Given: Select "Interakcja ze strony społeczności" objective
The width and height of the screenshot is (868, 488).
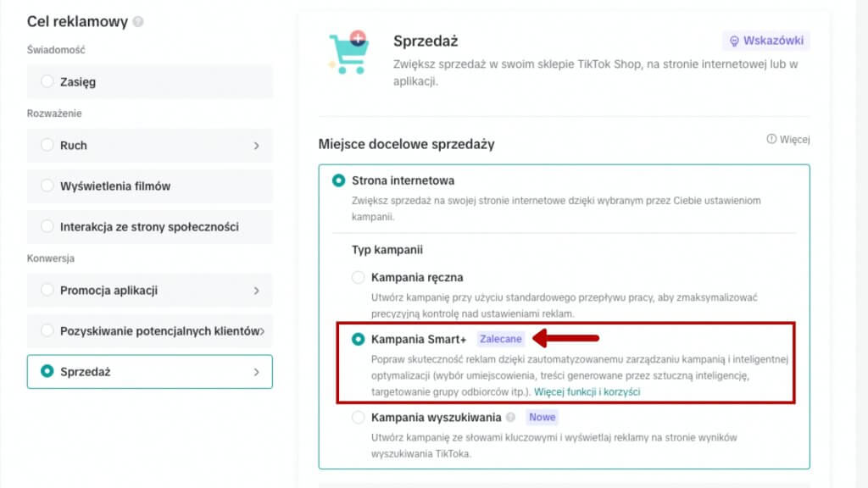Looking at the screenshot, I should tap(47, 226).
